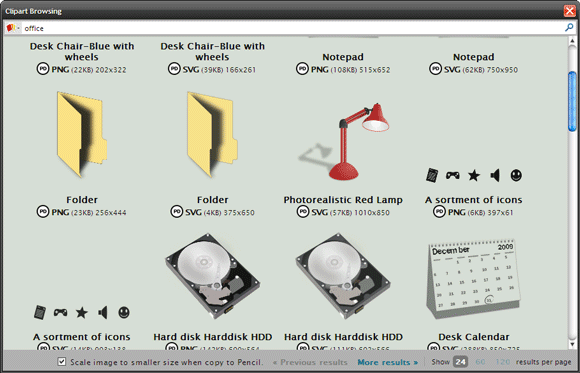Pick the Photorealistic Red Lamp image
This screenshot has height=373, width=580.
(x=344, y=142)
